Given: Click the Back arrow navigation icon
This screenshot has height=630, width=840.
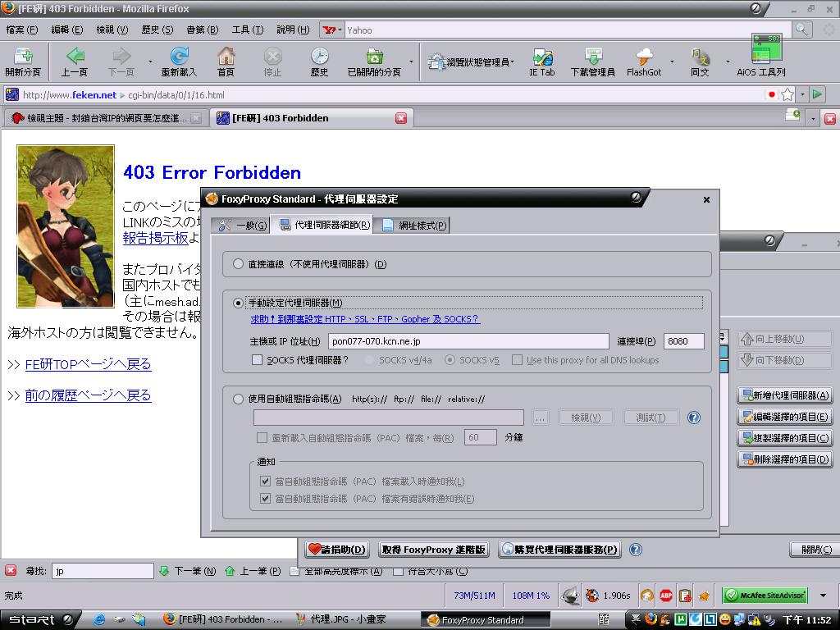Looking at the screenshot, I should pos(75,57).
